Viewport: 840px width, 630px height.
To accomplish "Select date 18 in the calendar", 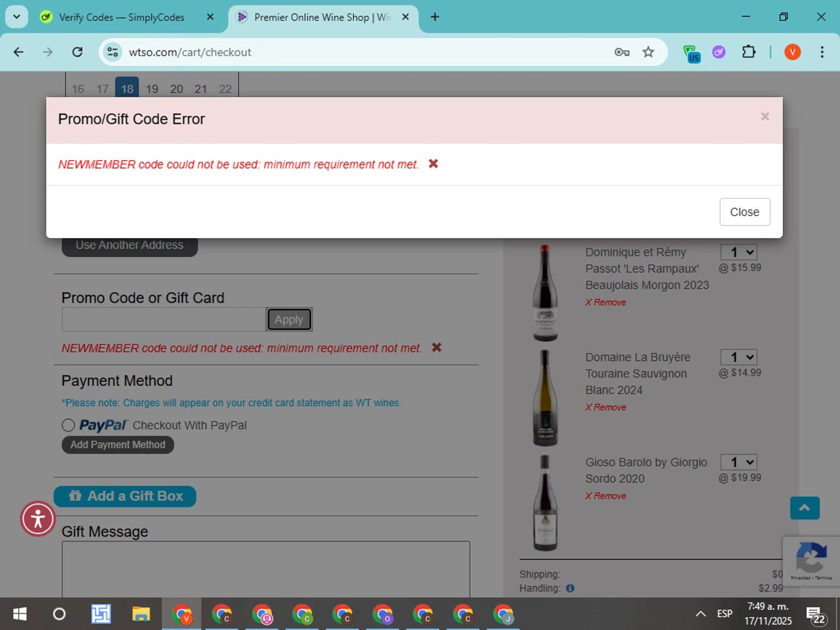I will click(127, 88).
